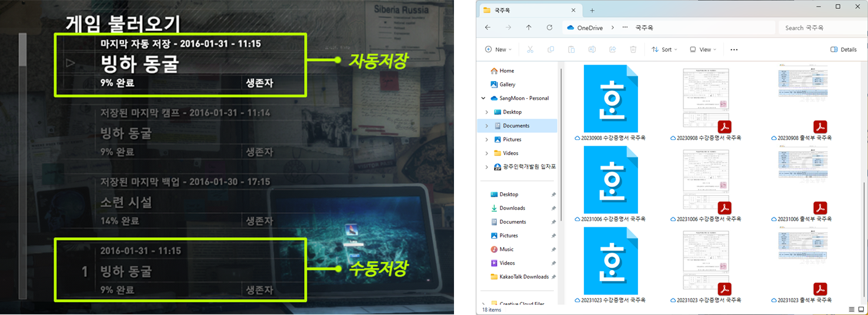Open the 20230908 수강증명서 PDF thumbnail
This screenshot has height=315, width=868.
(706, 98)
